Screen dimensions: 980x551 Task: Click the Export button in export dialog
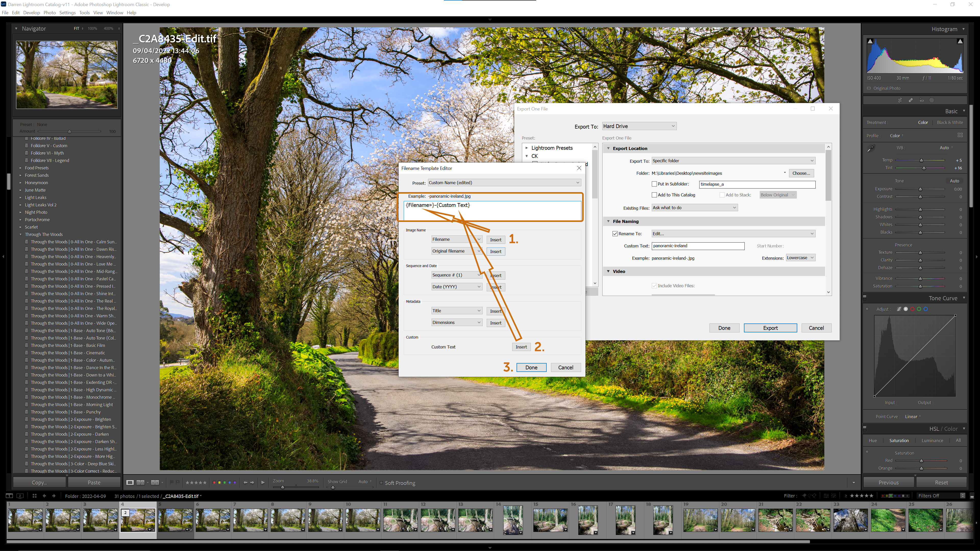pyautogui.click(x=770, y=328)
